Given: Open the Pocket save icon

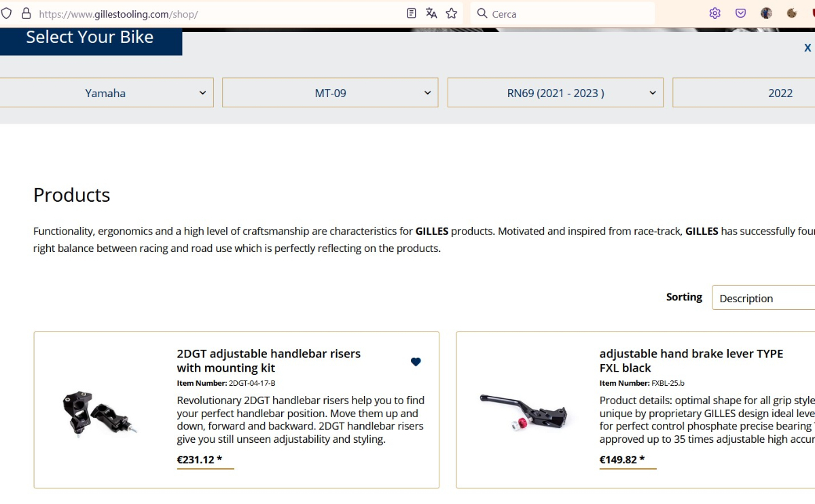Looking at the screenshot, I should coord(741,14).
